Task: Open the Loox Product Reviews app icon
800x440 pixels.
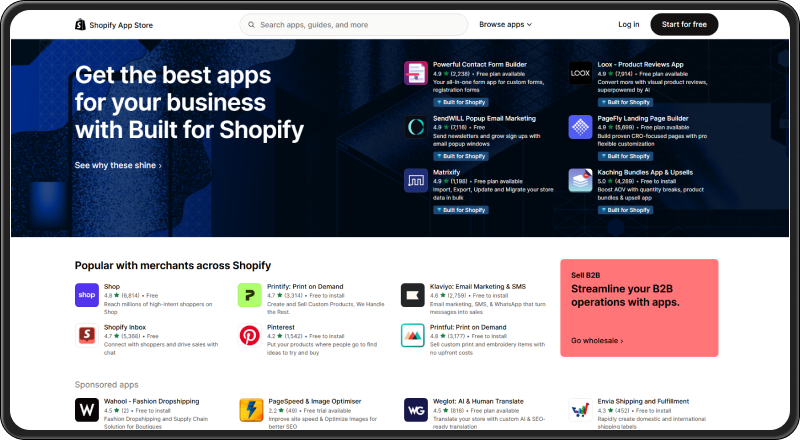Action: (x=580, y=73)
